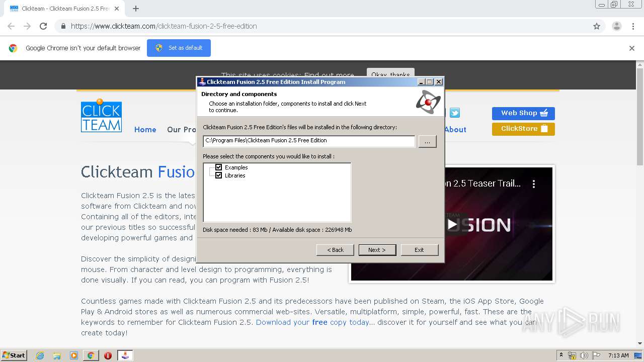Open the Action Center flag icon

click(596, 355)
